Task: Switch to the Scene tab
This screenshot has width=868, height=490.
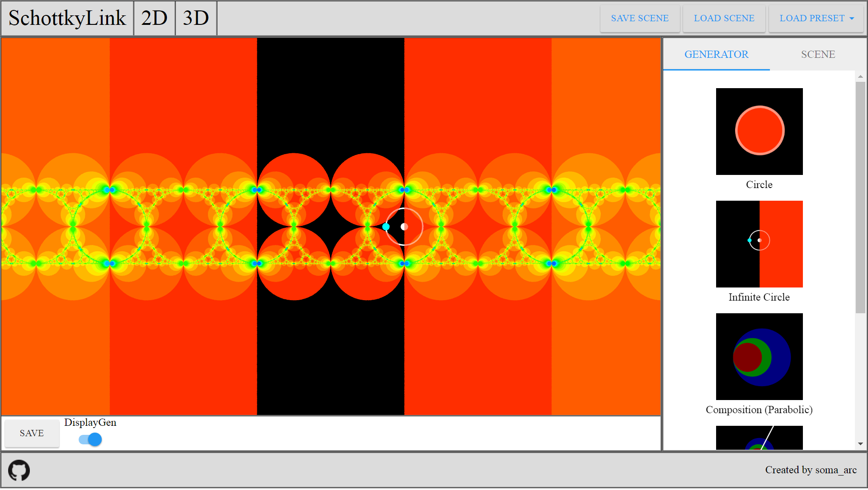Action: point(817,54)
